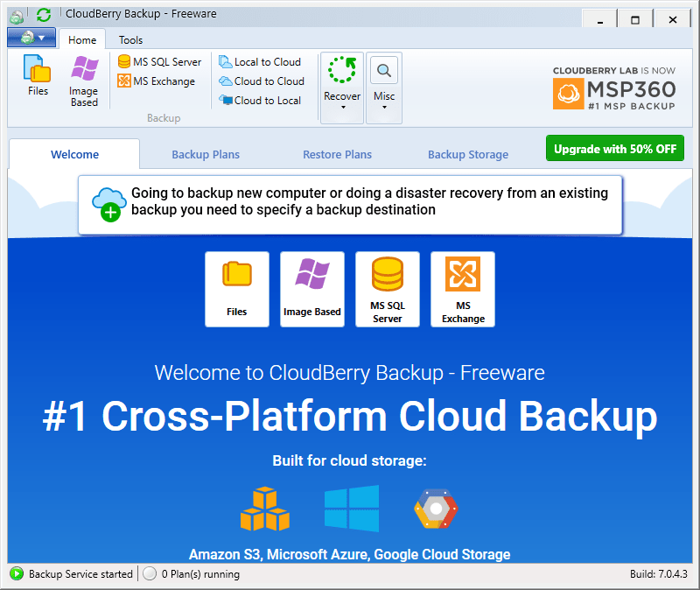Click the Misc magnifier icon
The height and width of the screenshot is (590, 700).
click(384, 70)
